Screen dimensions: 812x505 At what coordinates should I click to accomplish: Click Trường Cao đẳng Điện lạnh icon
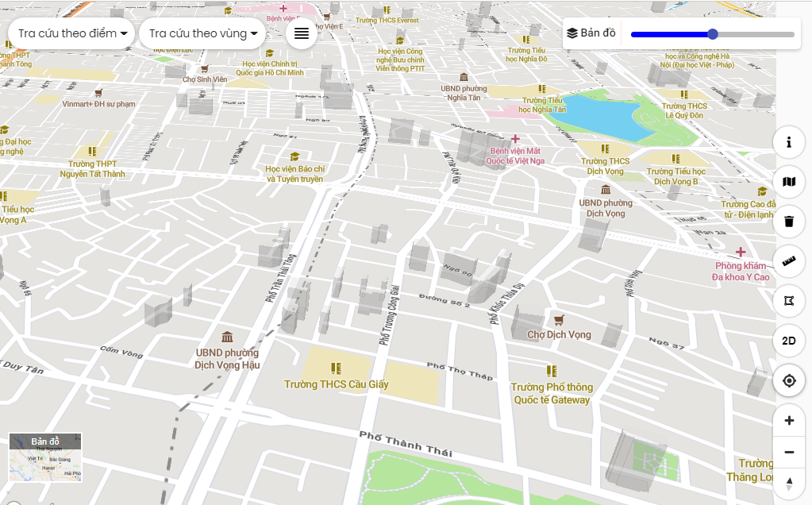coord(762,191)
